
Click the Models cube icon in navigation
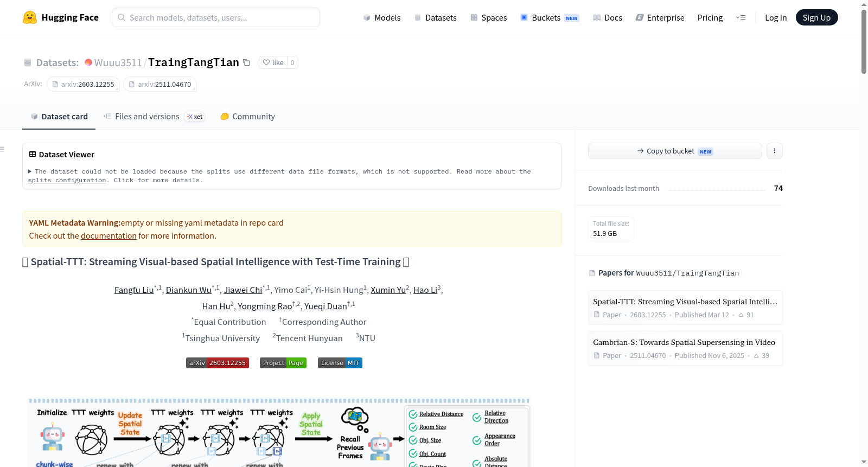[367, 17]
